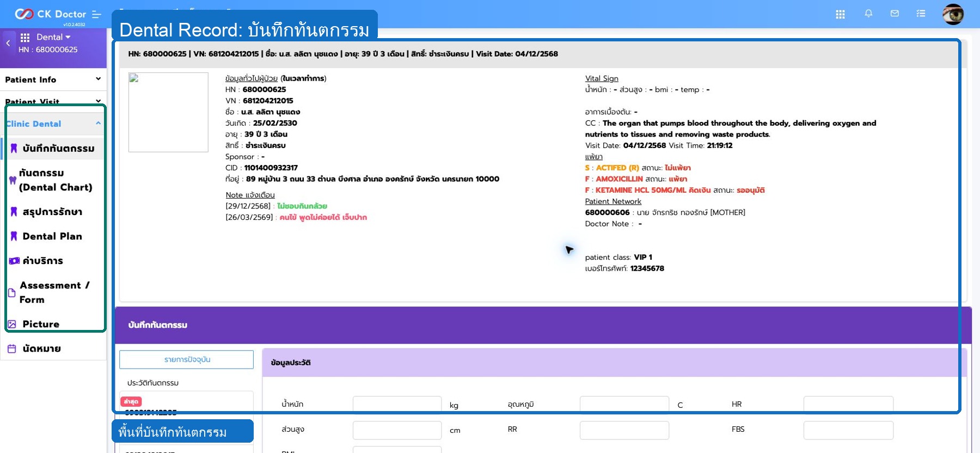Viewport: 980px width, 453px height.
Task: Click the module grid icon beside Dental
Action: pyautogui.click(x=25, y=38)
